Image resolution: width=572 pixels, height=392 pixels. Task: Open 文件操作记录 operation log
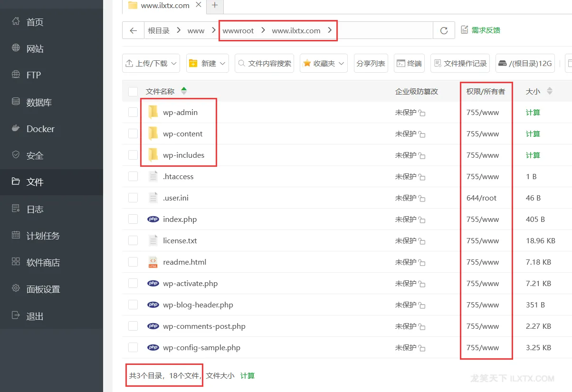click(x=460, y=63)
